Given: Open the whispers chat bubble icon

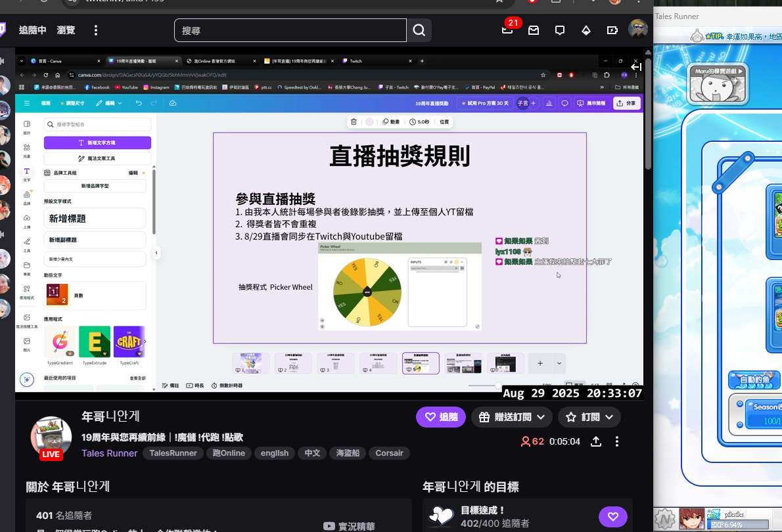Looking at the screenshot, I should tap(560, 30).
